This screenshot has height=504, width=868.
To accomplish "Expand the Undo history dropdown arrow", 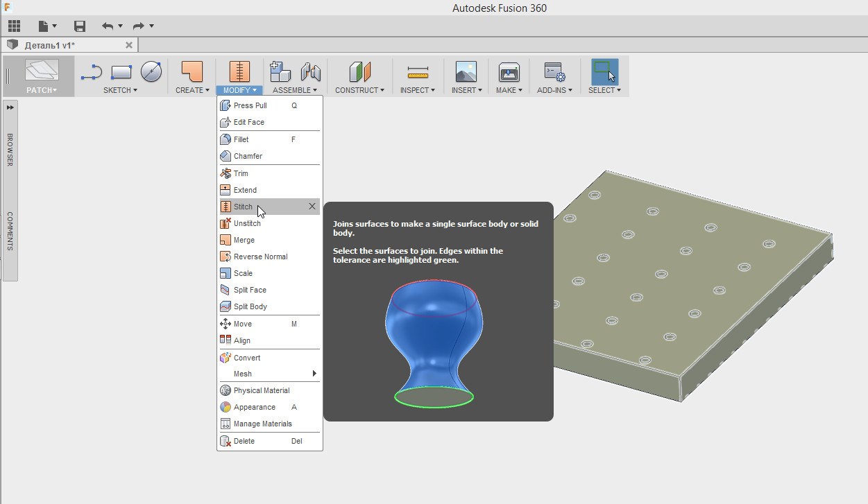I will [120, 26].
